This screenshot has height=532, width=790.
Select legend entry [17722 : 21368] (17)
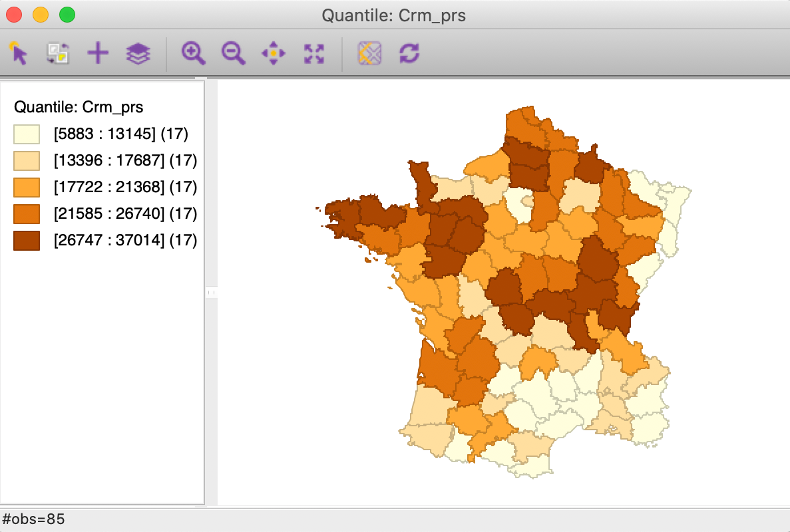(x=125, y=188)
